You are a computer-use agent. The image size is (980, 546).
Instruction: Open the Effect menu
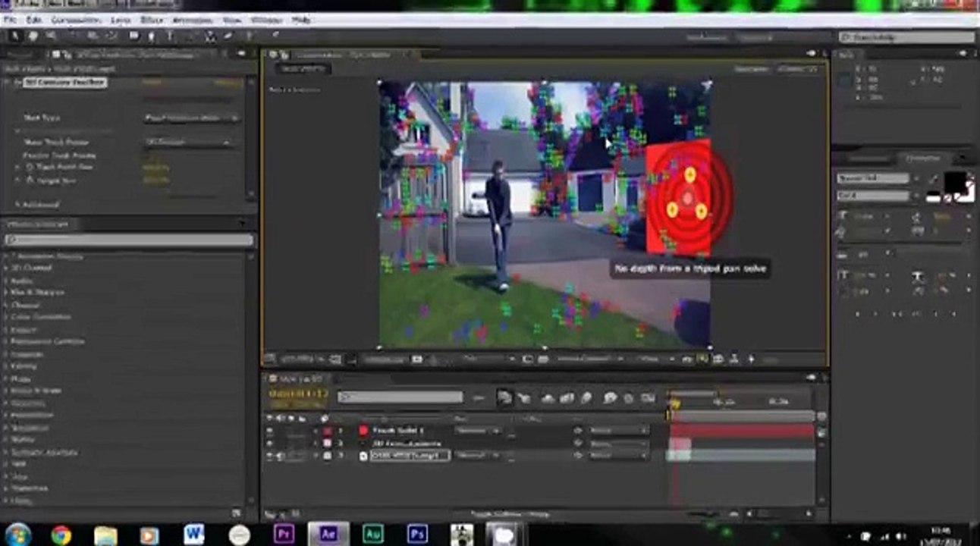152,20
